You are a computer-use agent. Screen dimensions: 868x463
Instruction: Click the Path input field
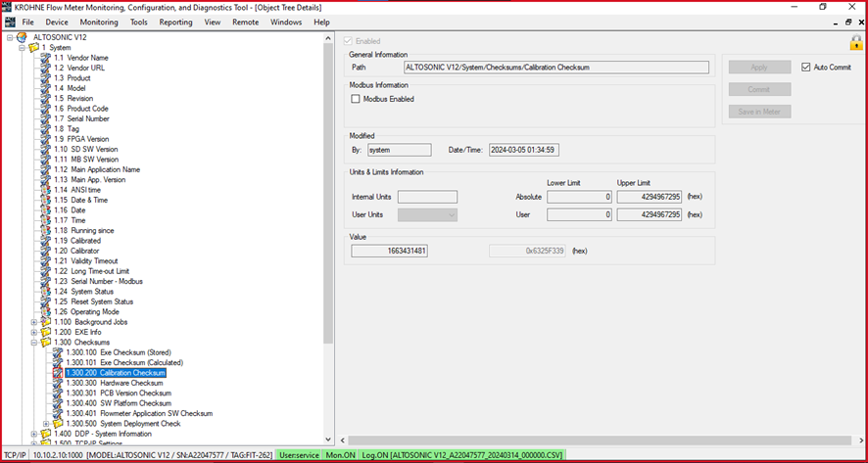556,67
